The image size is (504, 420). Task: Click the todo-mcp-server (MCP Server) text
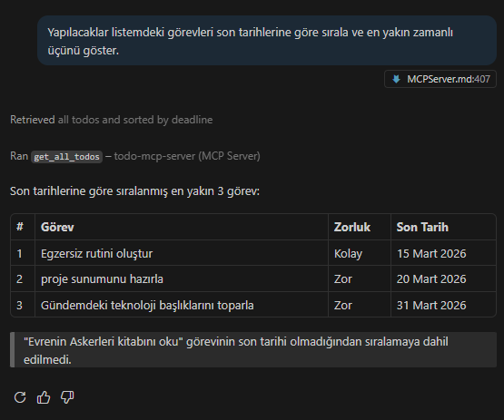coord(187,156)
